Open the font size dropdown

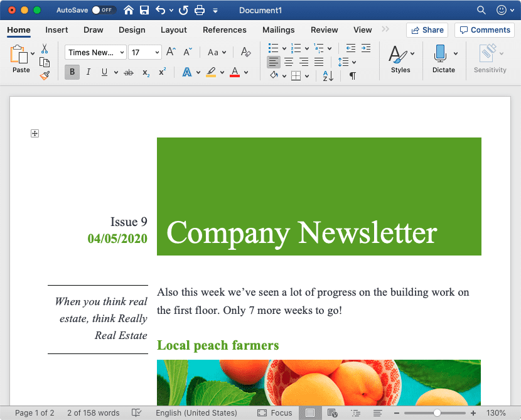coord(157,53)
